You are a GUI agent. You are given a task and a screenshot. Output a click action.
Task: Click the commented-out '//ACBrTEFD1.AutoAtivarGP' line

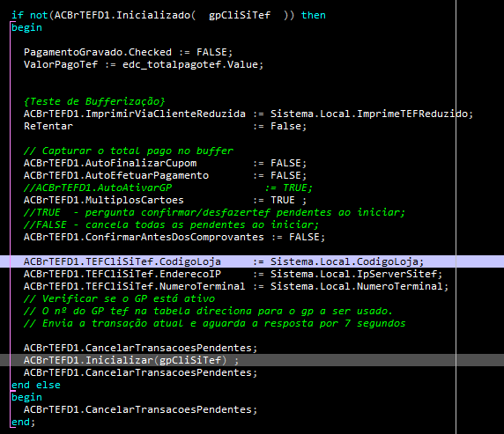tap(168, 188)
